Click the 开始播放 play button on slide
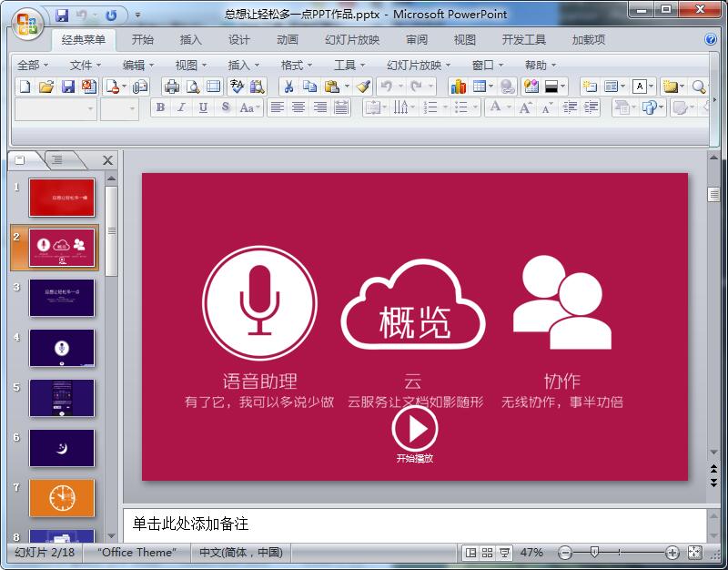 click(x=415, y=428)
